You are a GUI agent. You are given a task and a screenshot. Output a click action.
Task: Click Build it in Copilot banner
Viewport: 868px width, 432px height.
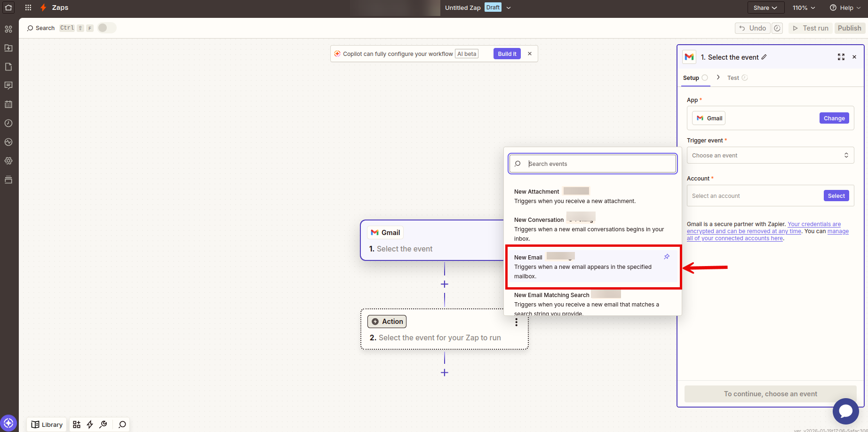[x=507, y=54]
